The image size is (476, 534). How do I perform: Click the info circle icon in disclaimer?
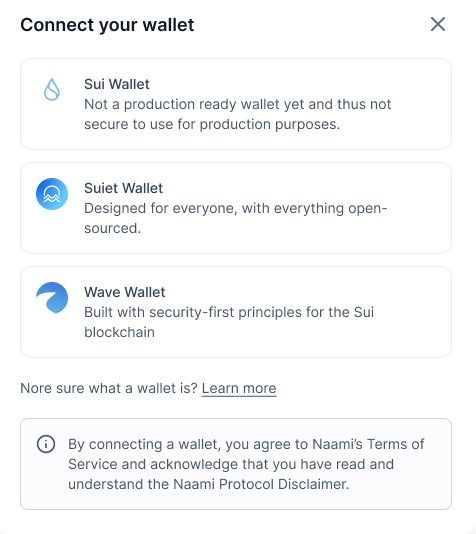[46, 444]
